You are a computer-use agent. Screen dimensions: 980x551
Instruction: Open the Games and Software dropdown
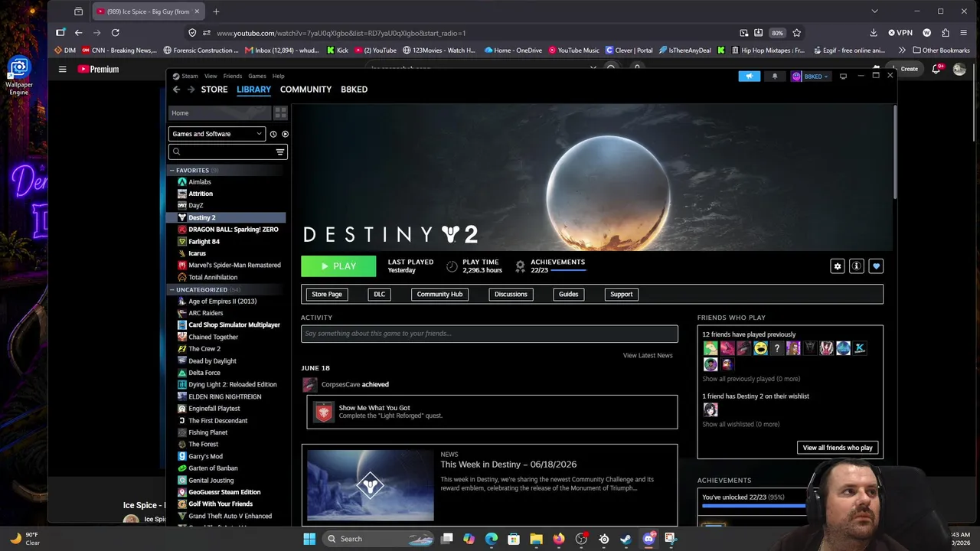pos(217,134)
